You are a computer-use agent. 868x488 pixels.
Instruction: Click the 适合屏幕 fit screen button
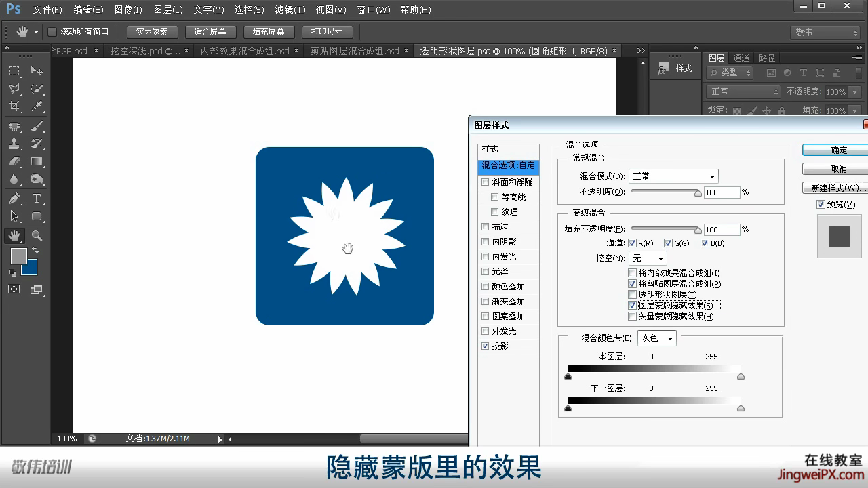[x=210, y=32]
